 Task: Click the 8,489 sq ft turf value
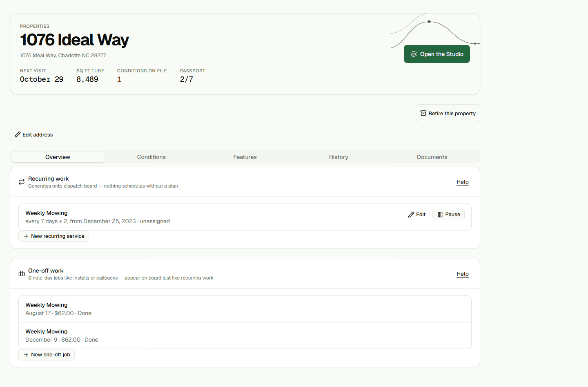tap(87, 79)
